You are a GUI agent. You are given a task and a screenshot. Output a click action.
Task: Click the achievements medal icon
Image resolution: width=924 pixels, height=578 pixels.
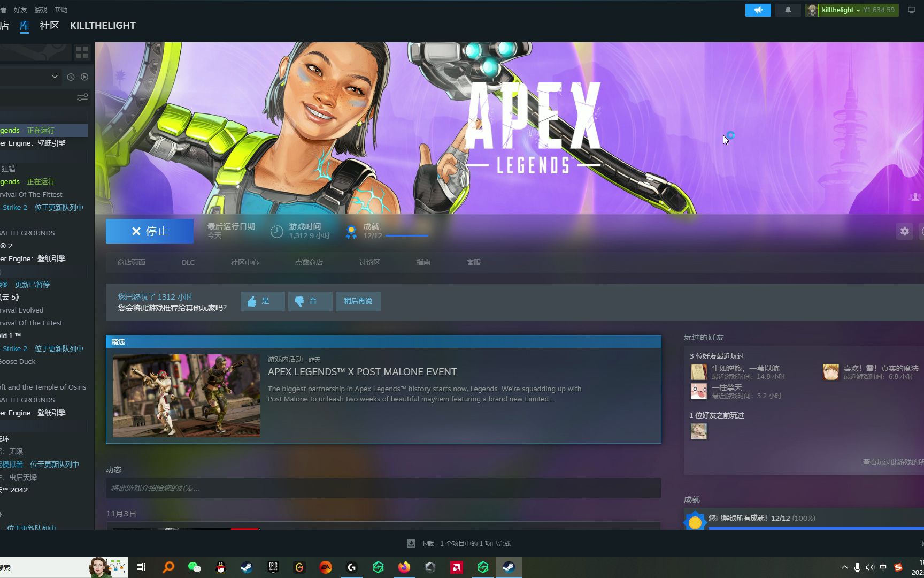[x=351, y=231]
